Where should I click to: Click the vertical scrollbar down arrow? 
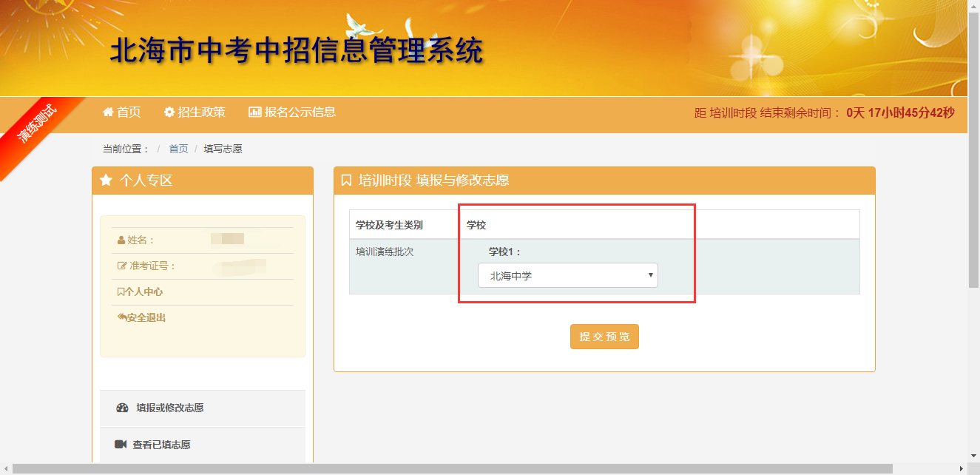pos(973,456)
